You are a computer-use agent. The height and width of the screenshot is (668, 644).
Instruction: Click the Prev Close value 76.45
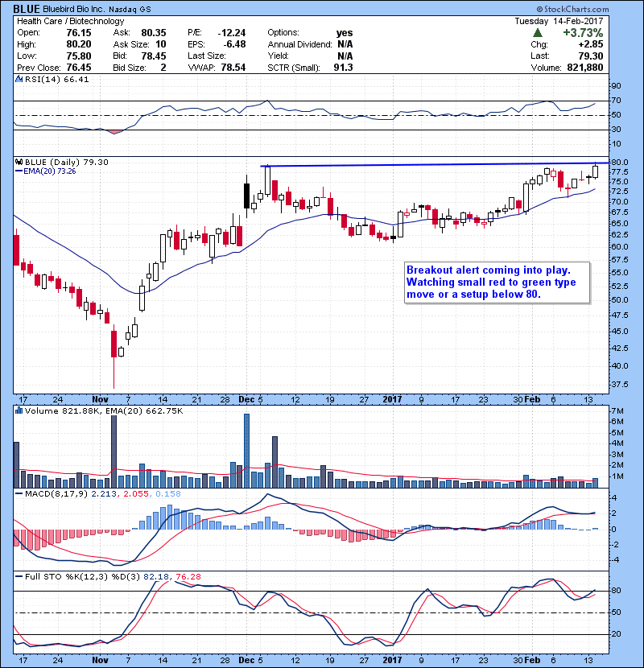[79, 68]
